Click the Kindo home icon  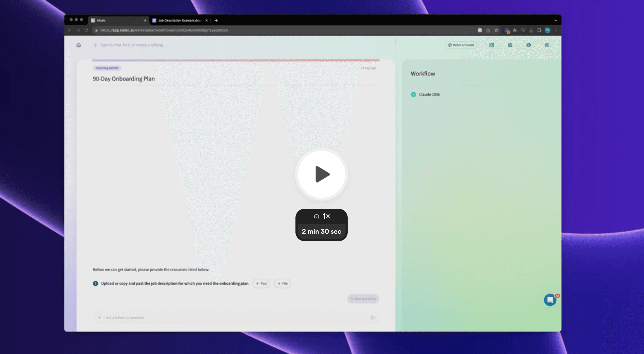79,45
